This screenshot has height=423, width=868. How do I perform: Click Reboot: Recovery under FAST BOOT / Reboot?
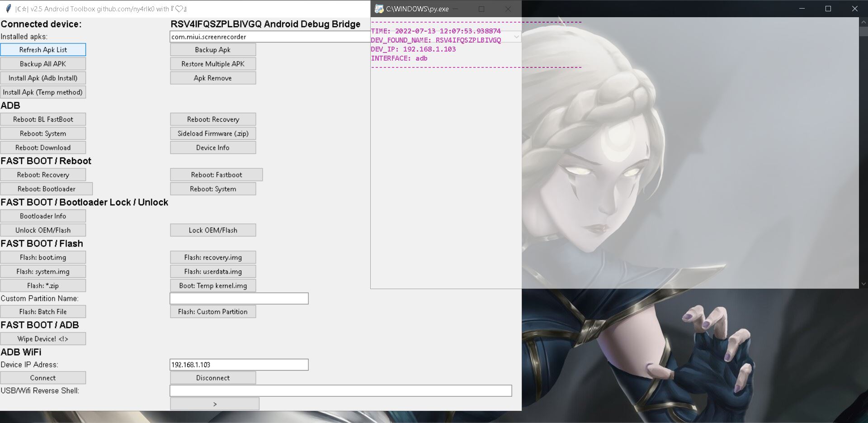[43, 175]
